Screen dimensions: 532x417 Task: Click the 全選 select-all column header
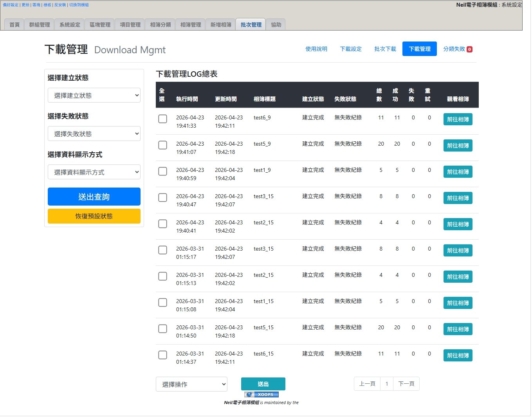(x=162, y=95)
